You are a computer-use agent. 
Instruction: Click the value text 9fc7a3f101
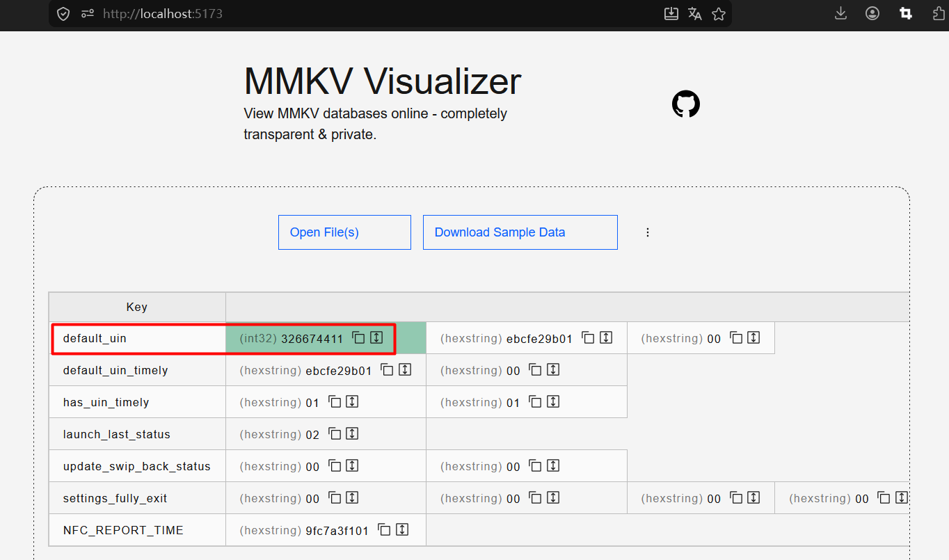coord(337,531)
